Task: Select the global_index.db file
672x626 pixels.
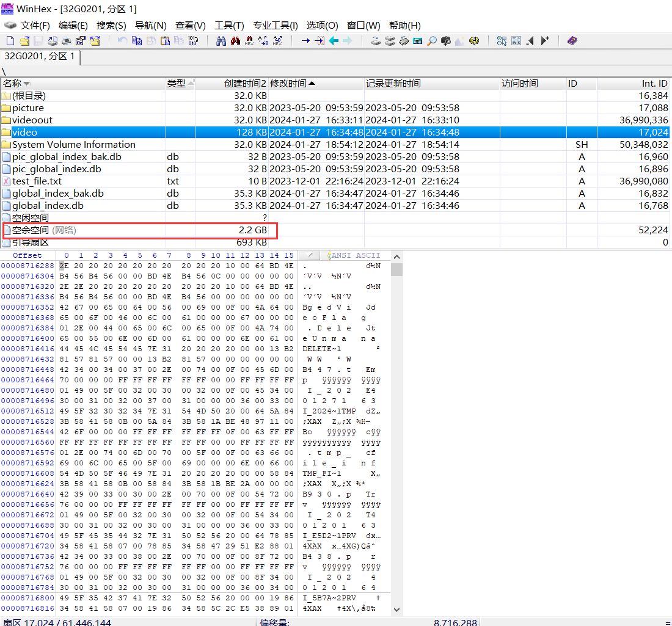Action: pyautogui.click(x=336, y=206)
